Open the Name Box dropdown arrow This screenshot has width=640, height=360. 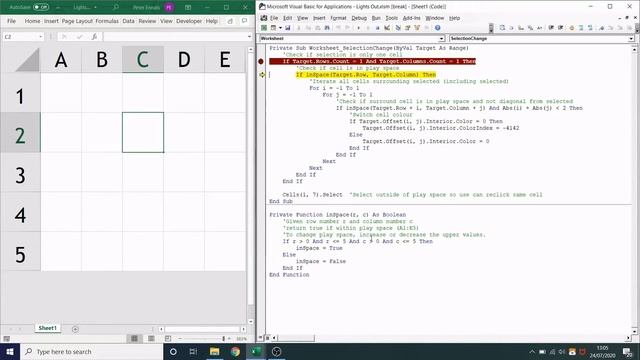coord(40,37)
